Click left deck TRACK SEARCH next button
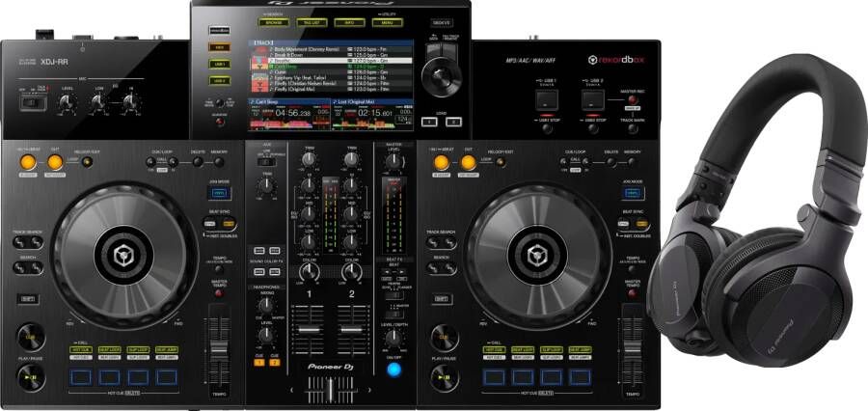The height and width of the screenshot is (411, 868). [x=36, y=242]
